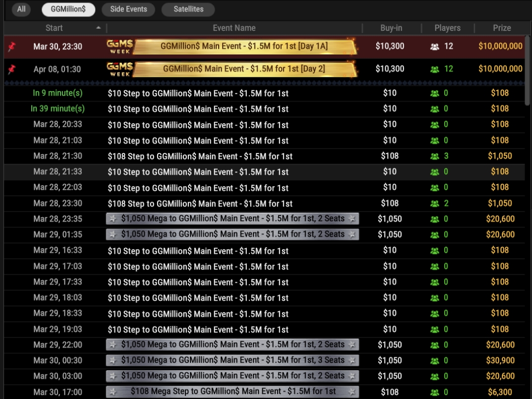Click the $6,300 prize value
Image resolution: width=532 pixels, height=399 pixels.
click(500, 392)
